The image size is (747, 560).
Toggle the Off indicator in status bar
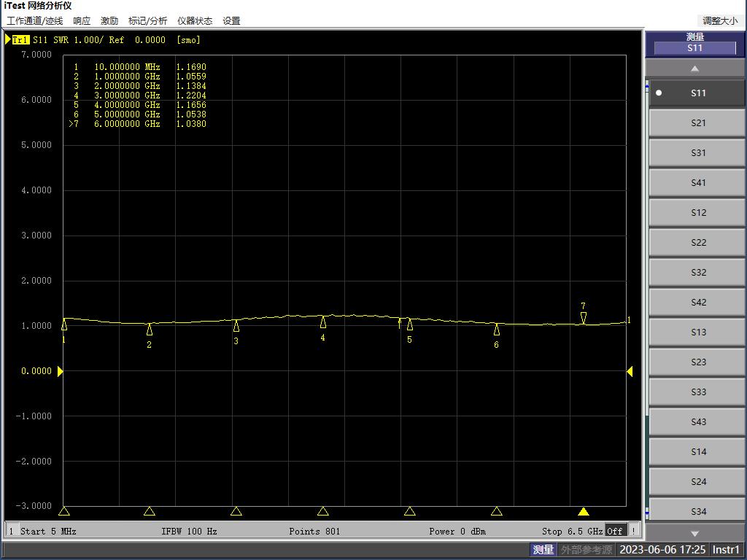(615, 531)
